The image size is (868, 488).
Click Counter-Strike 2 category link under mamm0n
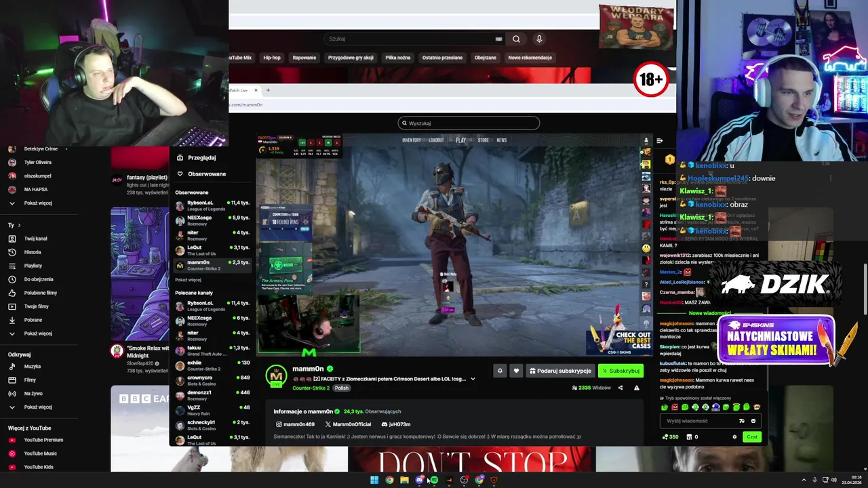coord(311,388)
